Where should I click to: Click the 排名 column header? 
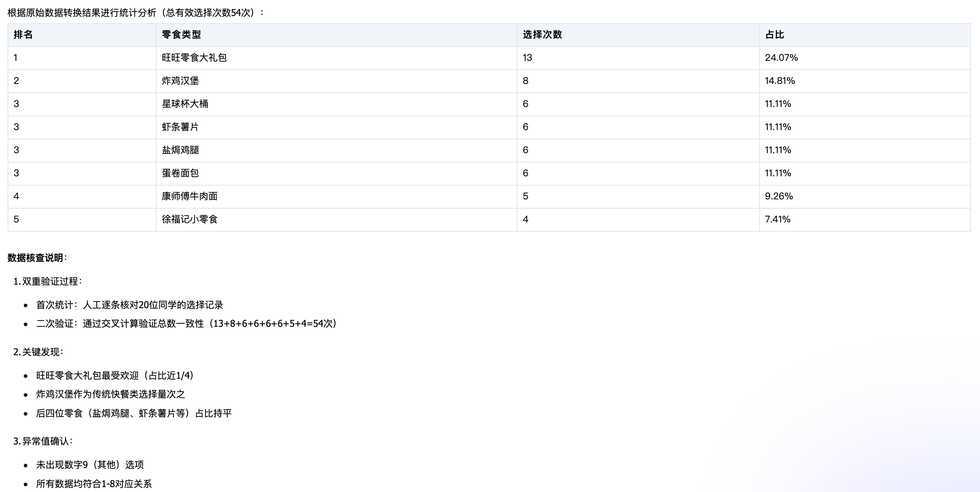click(x=23, y=35)
